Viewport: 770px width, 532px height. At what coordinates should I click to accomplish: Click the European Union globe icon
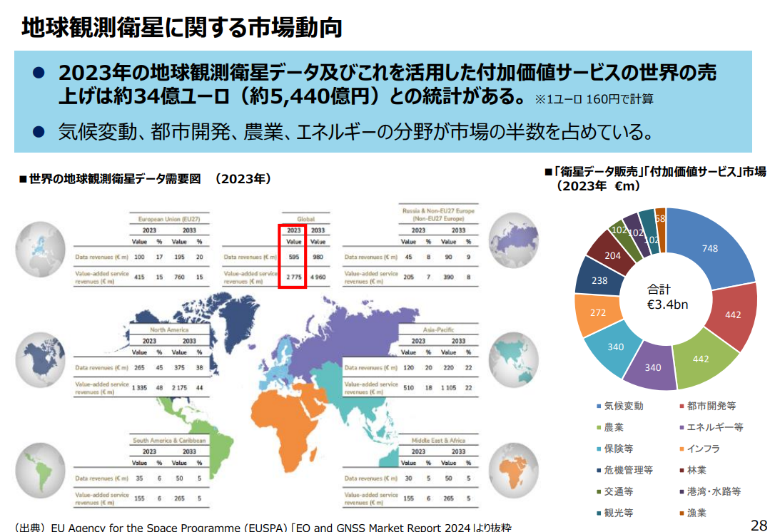[x=44, y=249]
